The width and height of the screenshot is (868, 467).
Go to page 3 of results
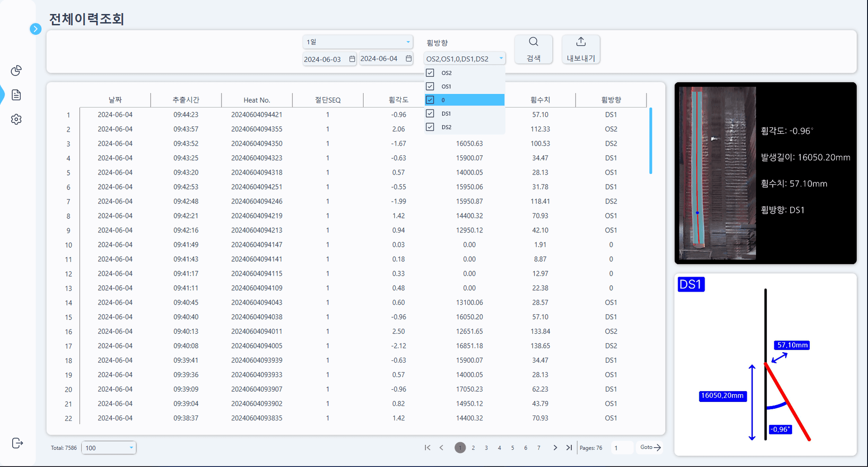(486, 448)
